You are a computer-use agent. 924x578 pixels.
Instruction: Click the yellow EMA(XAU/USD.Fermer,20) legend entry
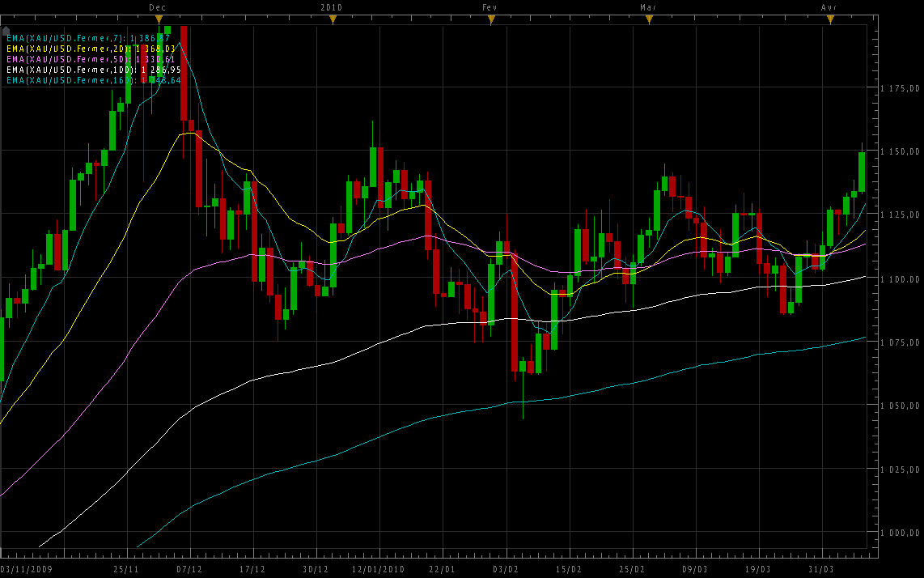point(91,49)
